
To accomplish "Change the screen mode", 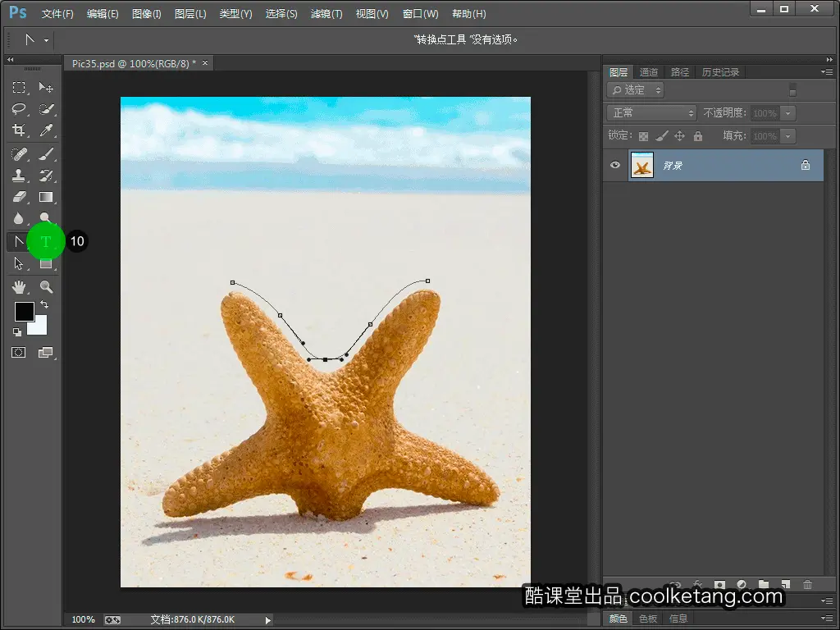I will 46,353.
